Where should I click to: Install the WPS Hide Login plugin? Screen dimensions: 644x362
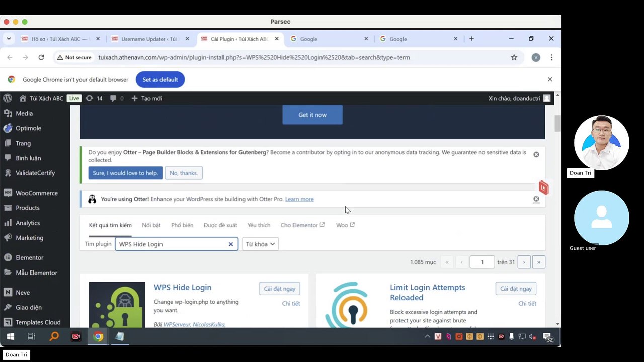(x=280, y=289)
